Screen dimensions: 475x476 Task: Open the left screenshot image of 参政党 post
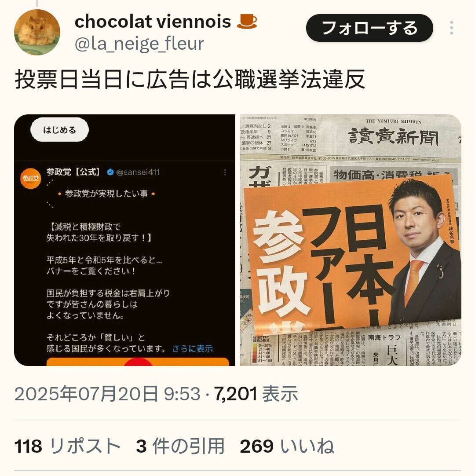tap(124, 240)
